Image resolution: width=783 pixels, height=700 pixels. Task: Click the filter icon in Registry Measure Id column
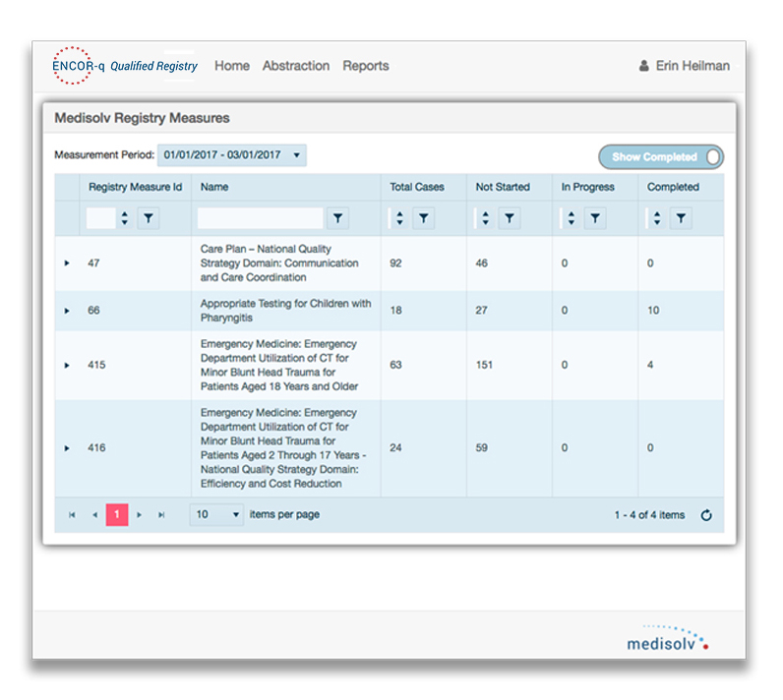[149, 218]
